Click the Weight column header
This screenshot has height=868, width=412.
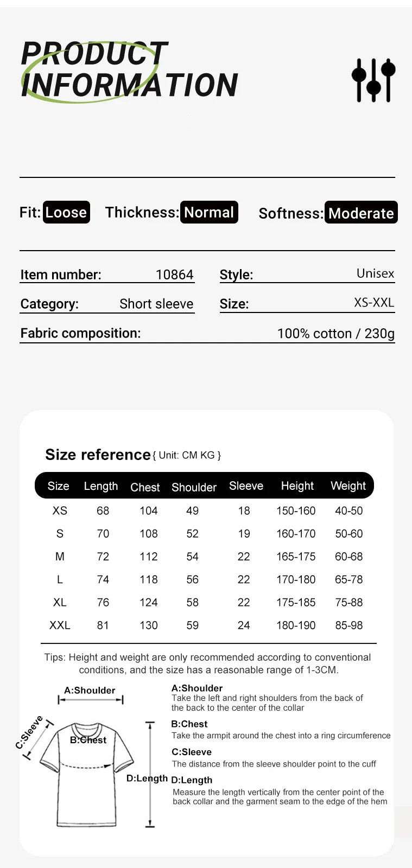(348, 486)
